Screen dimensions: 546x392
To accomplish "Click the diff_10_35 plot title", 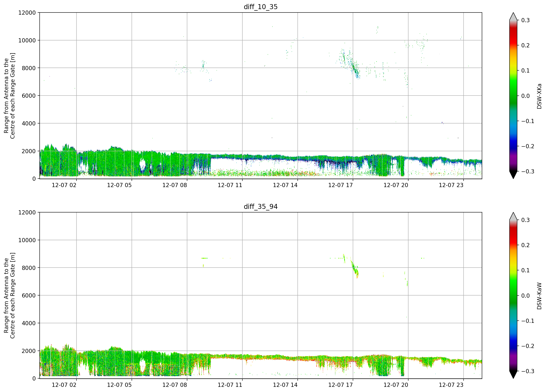I will point(260,7).
